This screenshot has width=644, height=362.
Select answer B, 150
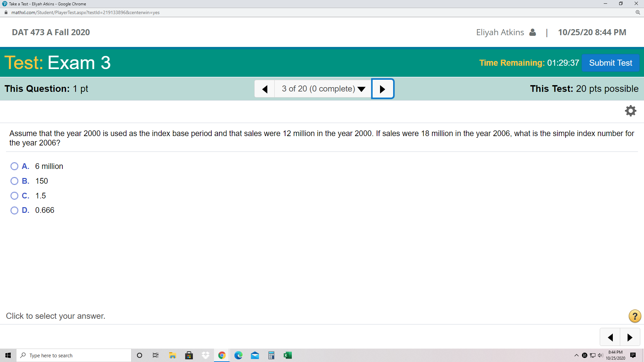14,181
